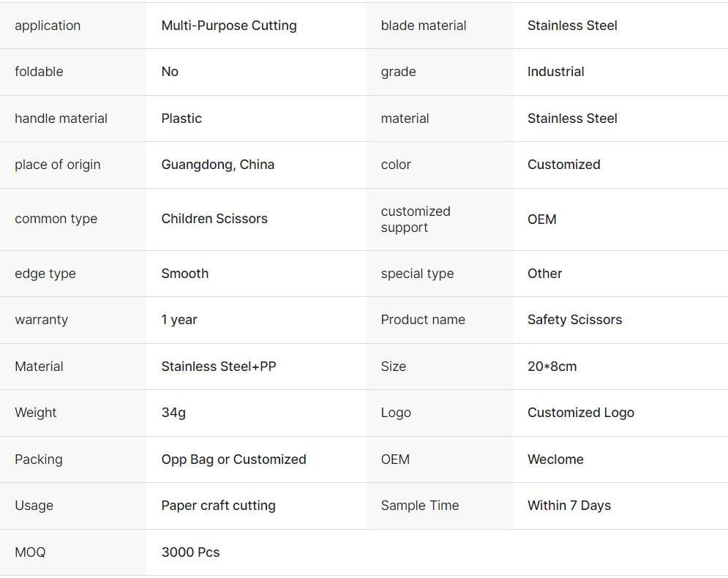Viewport: 728px width, 578px height.
Task: Click the 'Children Scissors' common type value
Action: coord(214,219)
